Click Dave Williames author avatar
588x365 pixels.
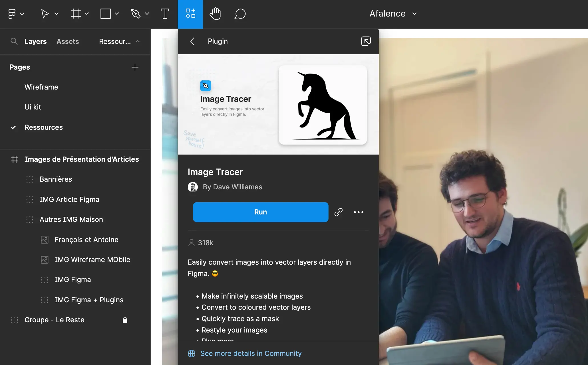[193, 187]
